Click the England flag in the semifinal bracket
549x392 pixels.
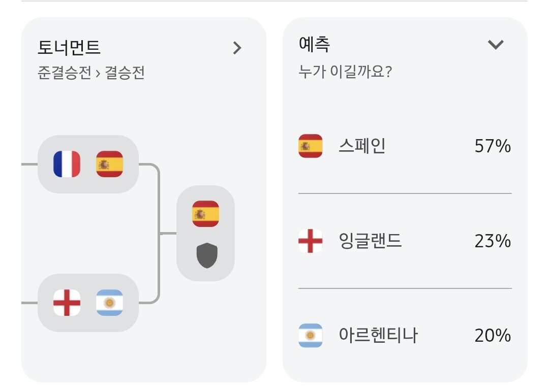coord(67,303)
